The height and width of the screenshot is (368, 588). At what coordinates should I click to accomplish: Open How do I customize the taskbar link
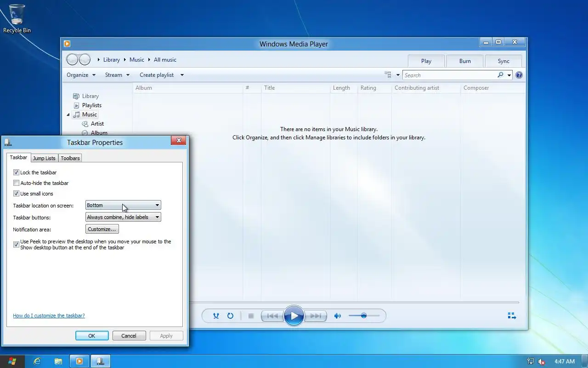click(x=49, y=316)
